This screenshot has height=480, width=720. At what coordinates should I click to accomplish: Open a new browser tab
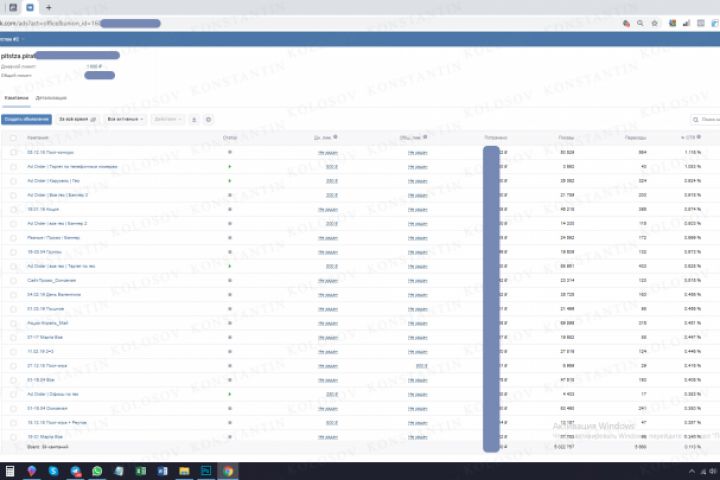click(x=48, y=7)
